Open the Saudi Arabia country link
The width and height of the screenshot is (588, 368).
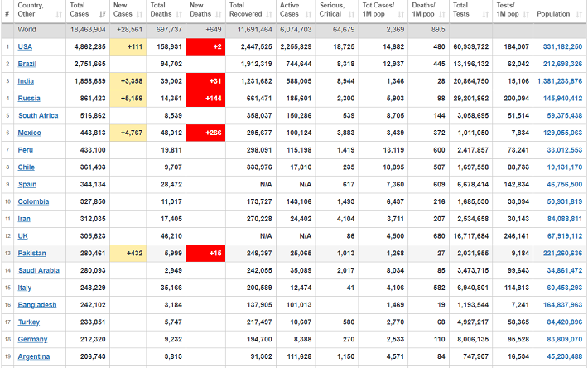point(39,270)
